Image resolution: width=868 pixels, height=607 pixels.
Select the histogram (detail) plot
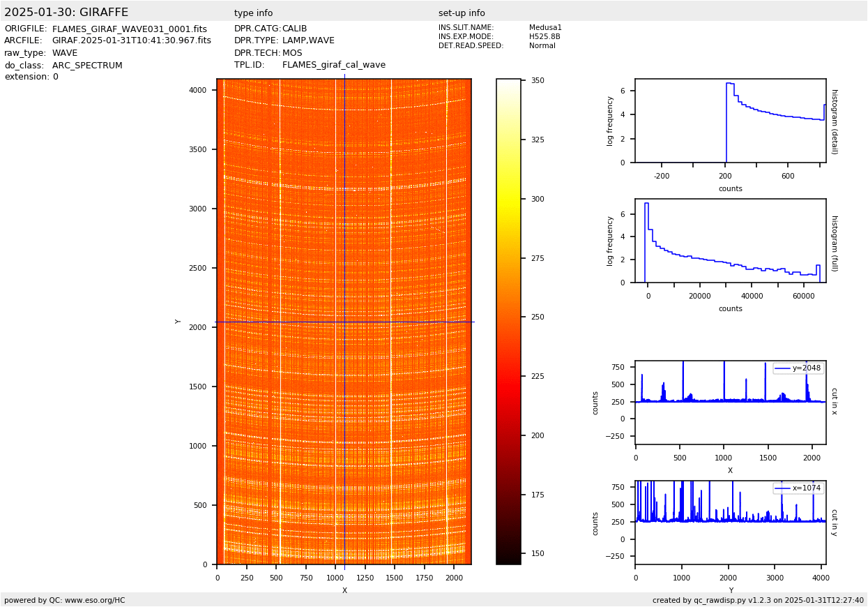point(730,121)
